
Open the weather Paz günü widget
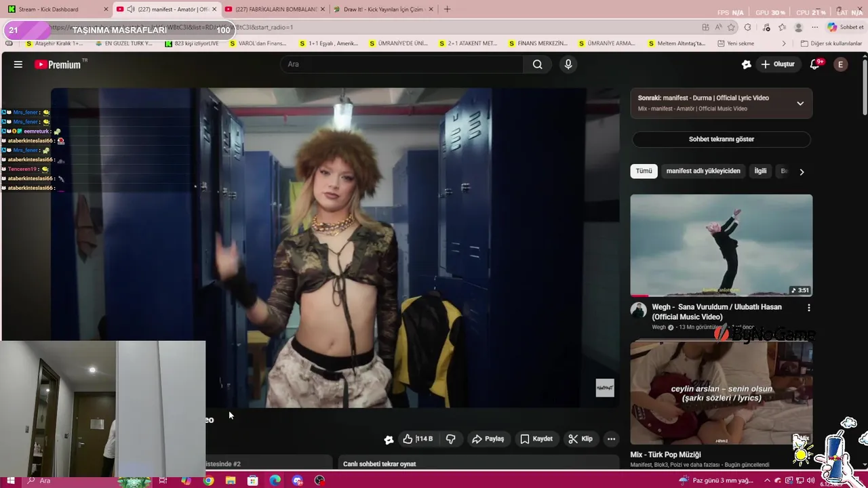pos(715,481)
